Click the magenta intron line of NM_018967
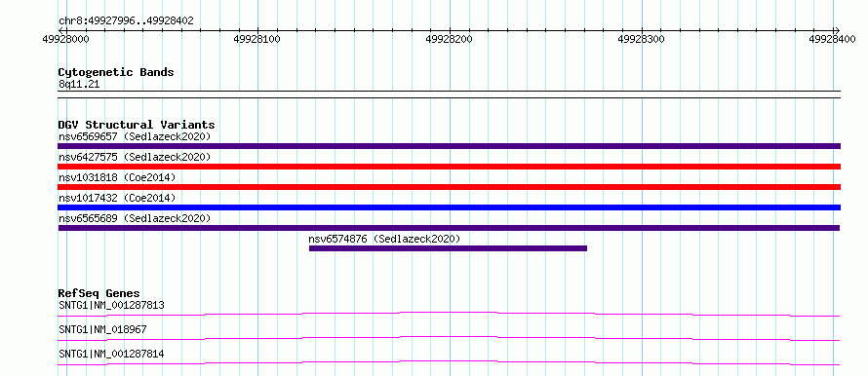Screen dimensions: 868x376 click(x=449, y=338)
